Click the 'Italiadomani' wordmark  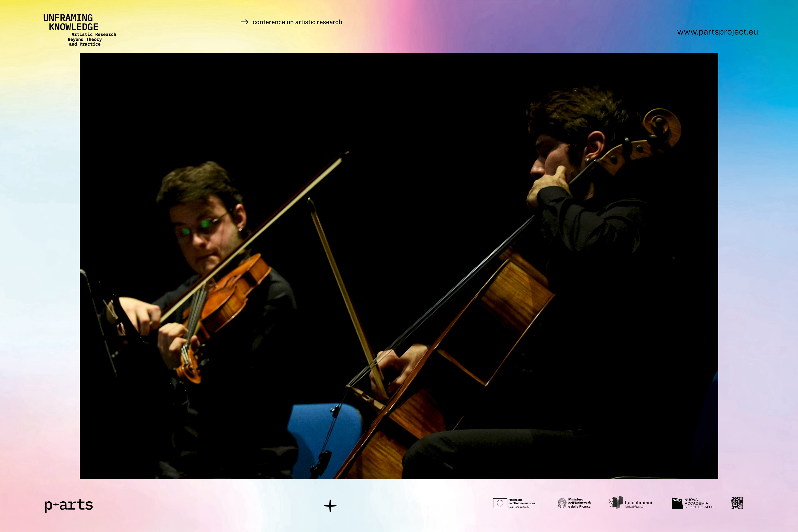(639, 502)
